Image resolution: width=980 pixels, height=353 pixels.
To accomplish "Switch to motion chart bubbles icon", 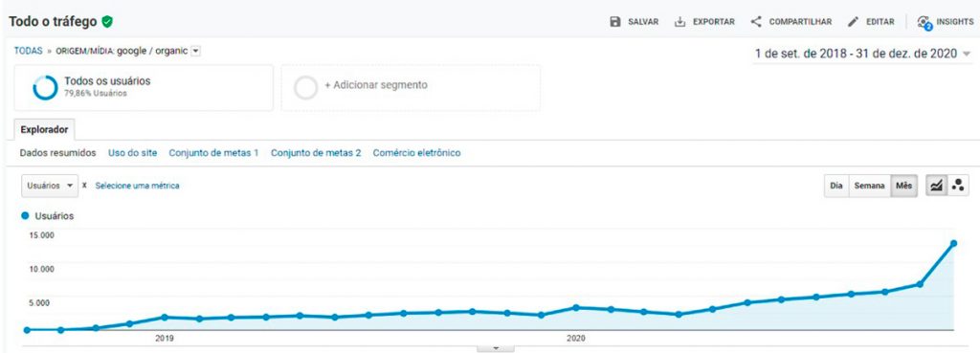I will (957, 186).
